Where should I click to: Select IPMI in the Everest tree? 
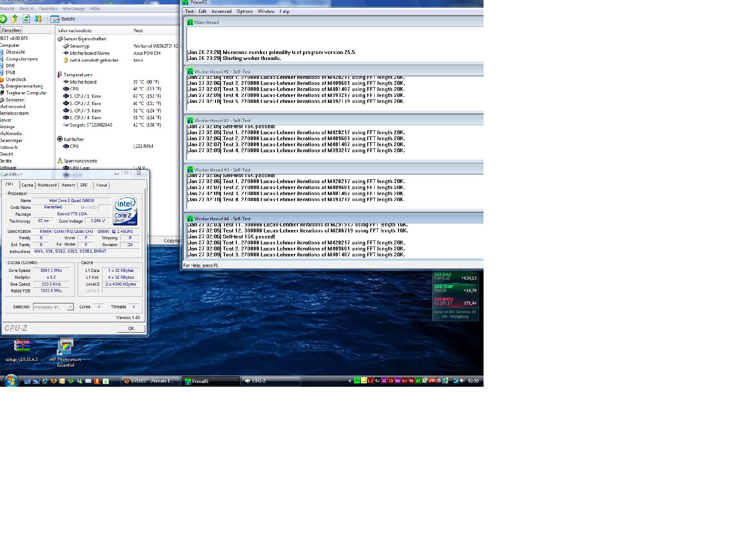pyautogui.click(x=11, y=72)
